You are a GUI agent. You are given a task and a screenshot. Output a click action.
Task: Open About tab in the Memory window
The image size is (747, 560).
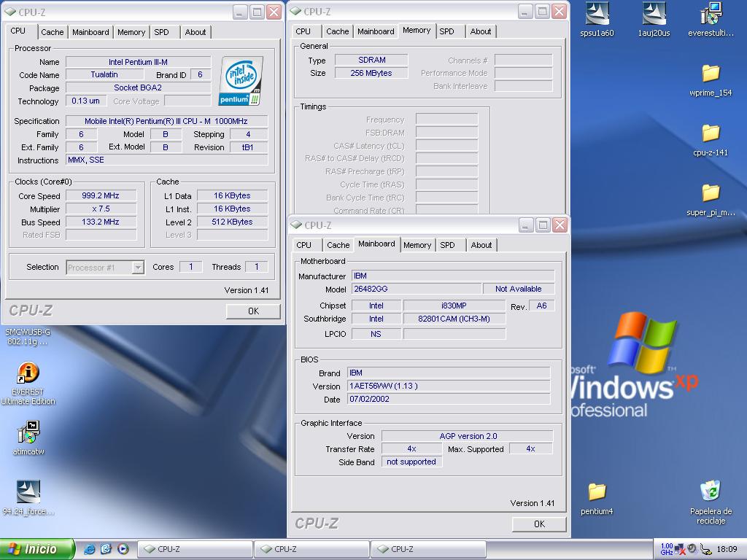pos(481,31)
